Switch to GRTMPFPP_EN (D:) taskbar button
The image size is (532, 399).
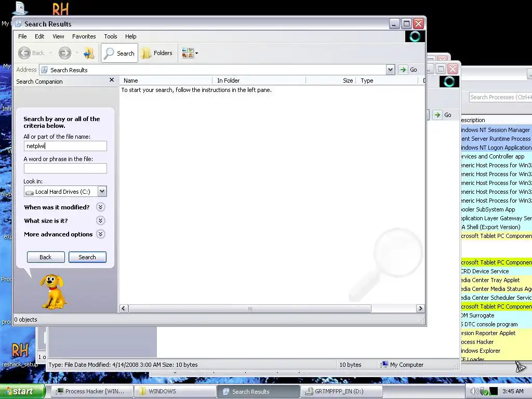pyautogui.click(x=341, y=391)
